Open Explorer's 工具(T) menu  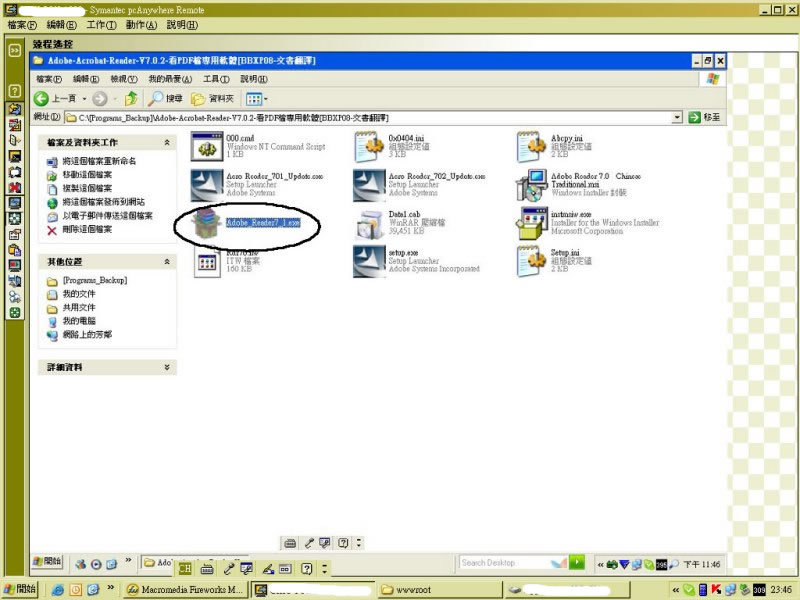pyautogui.click(x=216, y=79)
